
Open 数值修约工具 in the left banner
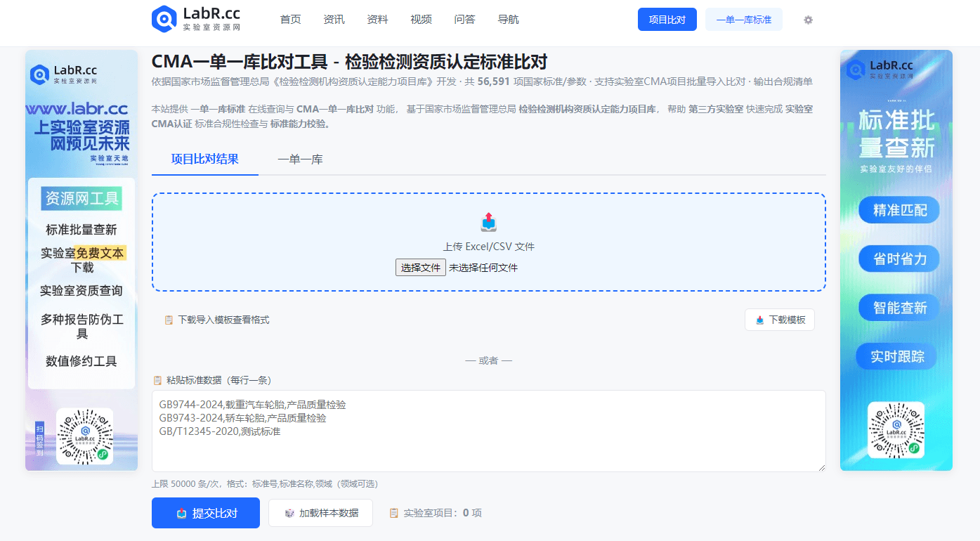tap(81, 361)
